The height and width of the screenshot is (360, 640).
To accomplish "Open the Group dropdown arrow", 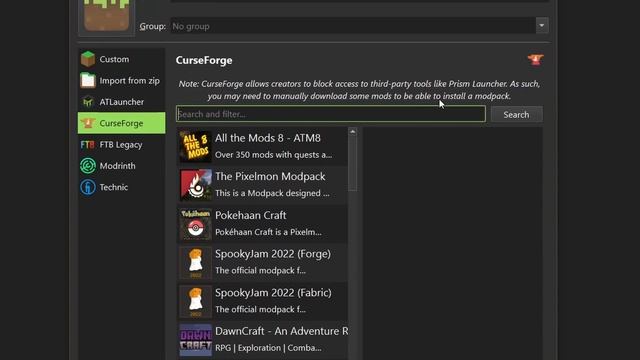I will (542, 26).
